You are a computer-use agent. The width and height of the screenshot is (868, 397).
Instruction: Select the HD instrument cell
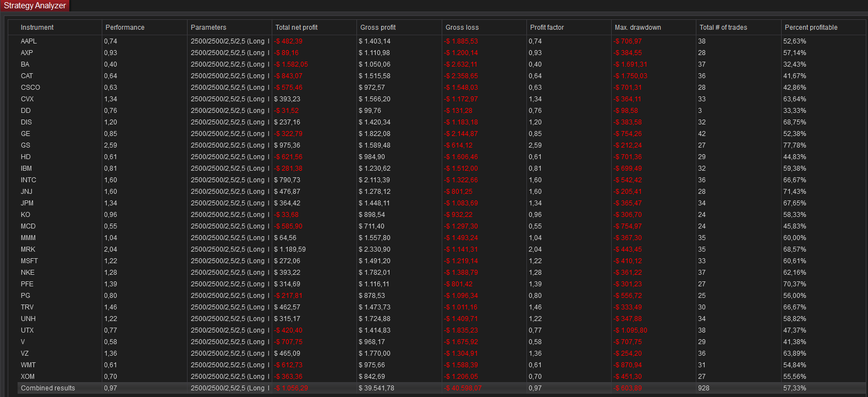tap(26, 157)
